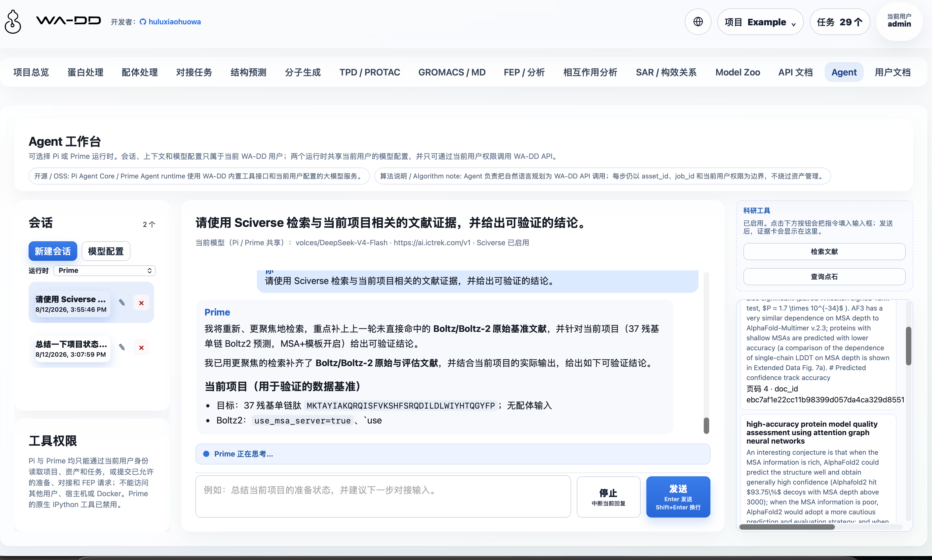Click the GitHub icon beside huluxiaohuowa

[143, 22]
